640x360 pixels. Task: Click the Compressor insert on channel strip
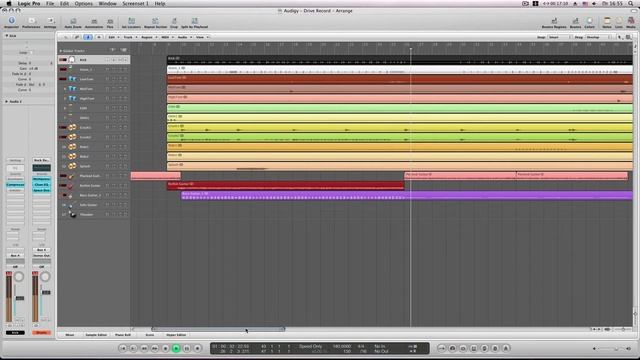point(15,185)
